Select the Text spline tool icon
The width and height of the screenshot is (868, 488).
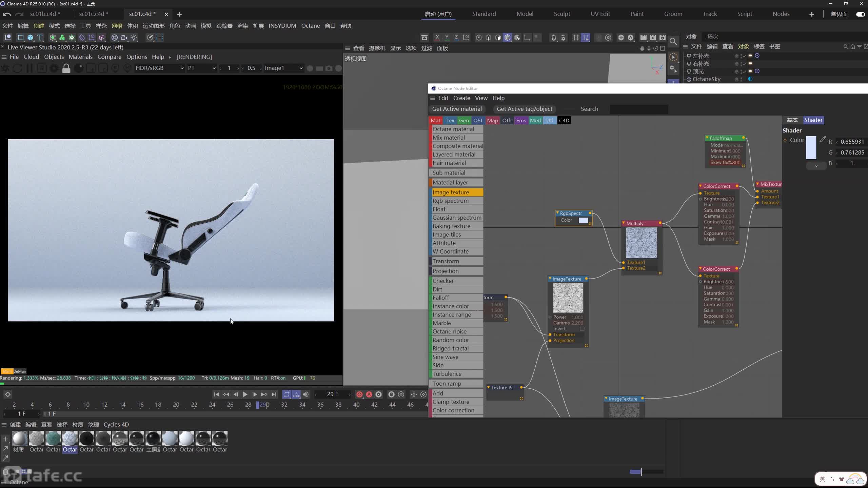coord(40,38)
